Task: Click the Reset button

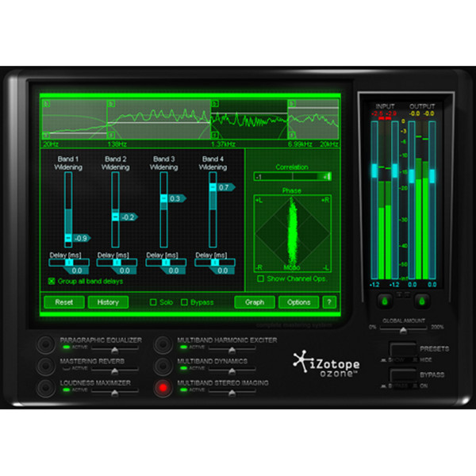Action: coord(63,302)
